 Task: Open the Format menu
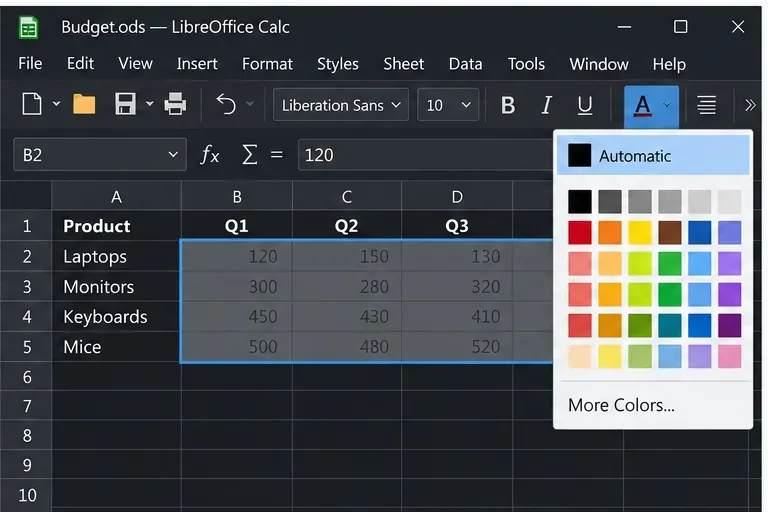click(267, 64)
